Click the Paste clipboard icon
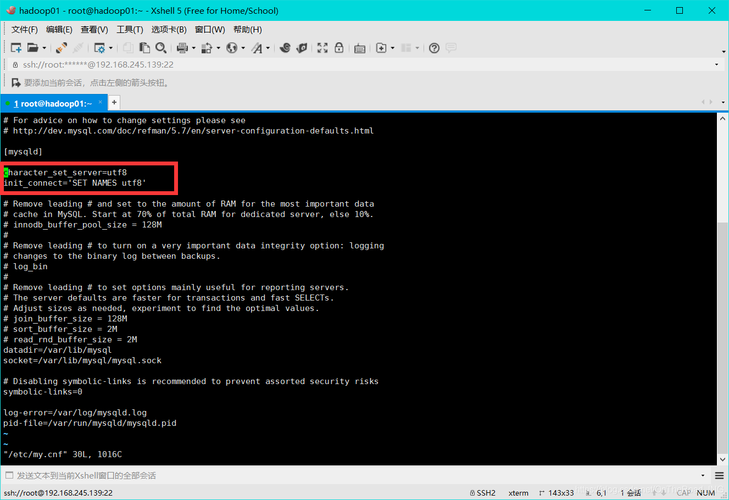The image size is (729, 500). pos(145,48)
